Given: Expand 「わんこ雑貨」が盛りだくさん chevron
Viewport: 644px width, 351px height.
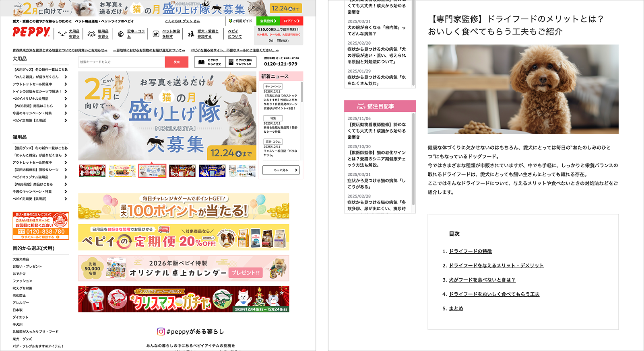Looking at the screenshot, I should pyautogui.click(x=66, y=77).
